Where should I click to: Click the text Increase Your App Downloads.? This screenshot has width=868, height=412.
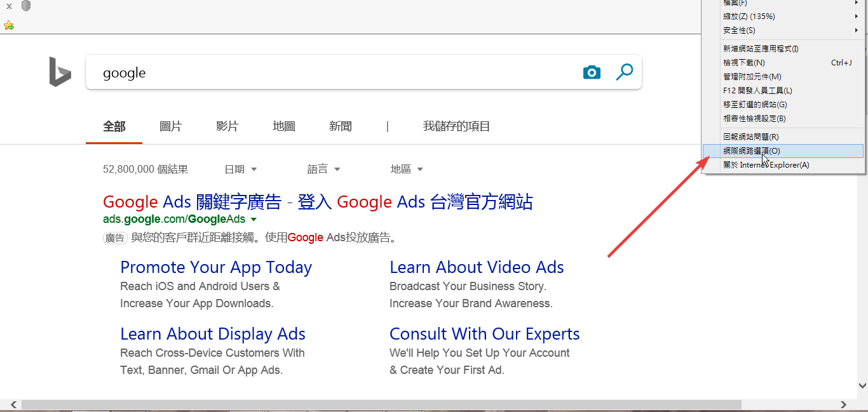tap(197, 303)
